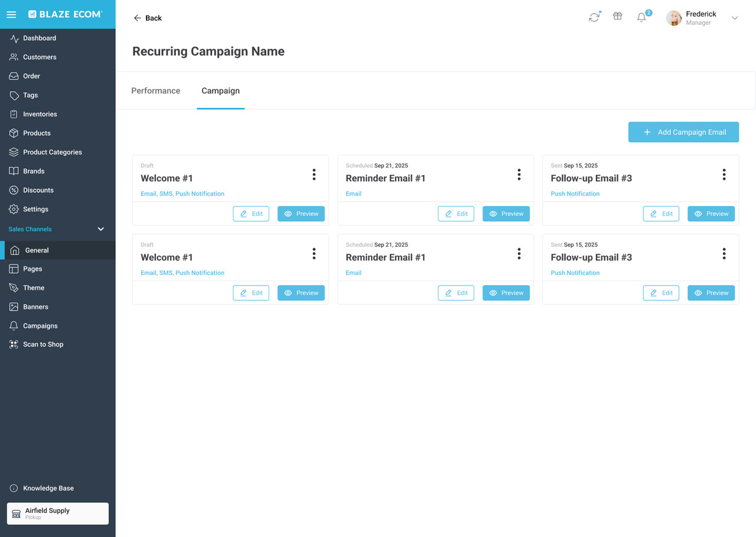Click top-row "Email, SMS, Push Notification" text

183,194
